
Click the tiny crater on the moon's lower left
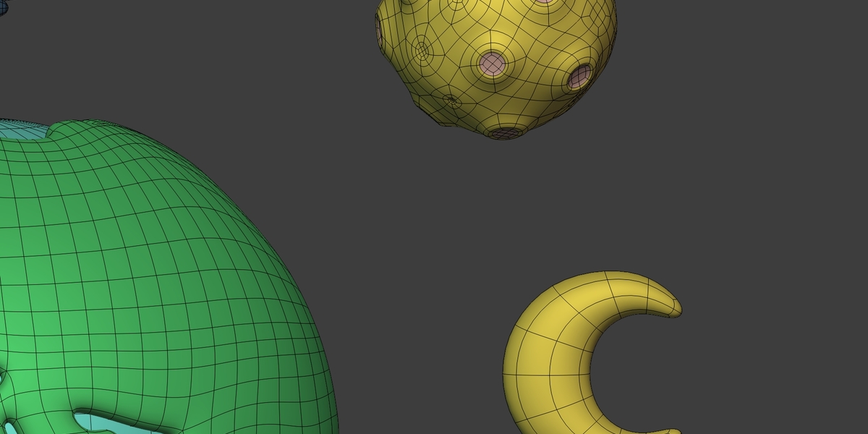click(x=451, y=101)
